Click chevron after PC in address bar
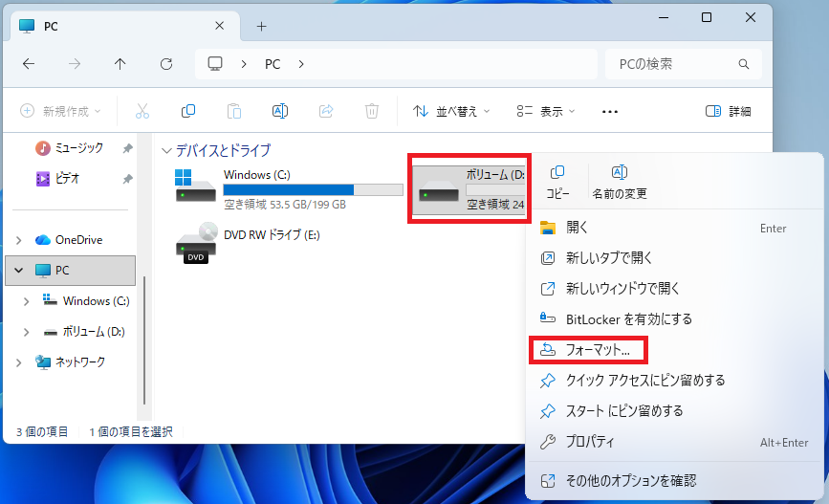829x504 pixels. point(301,64)
